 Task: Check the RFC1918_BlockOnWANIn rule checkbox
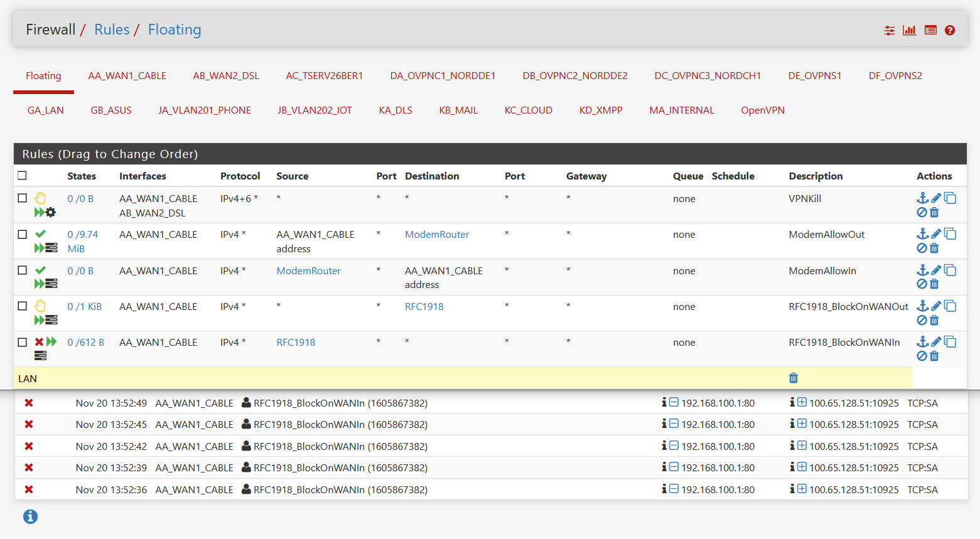(x=23, y=342)
